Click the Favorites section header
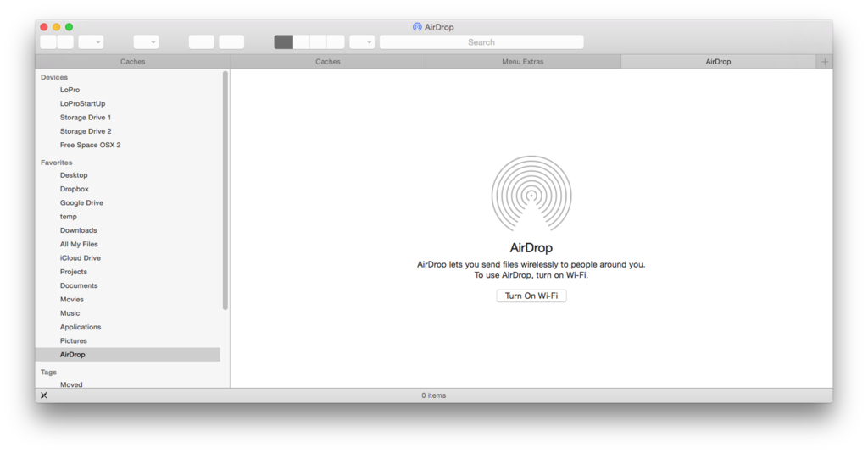Image resolution: width=868 pixels, height=453 pixels. (x=56, y=163)
